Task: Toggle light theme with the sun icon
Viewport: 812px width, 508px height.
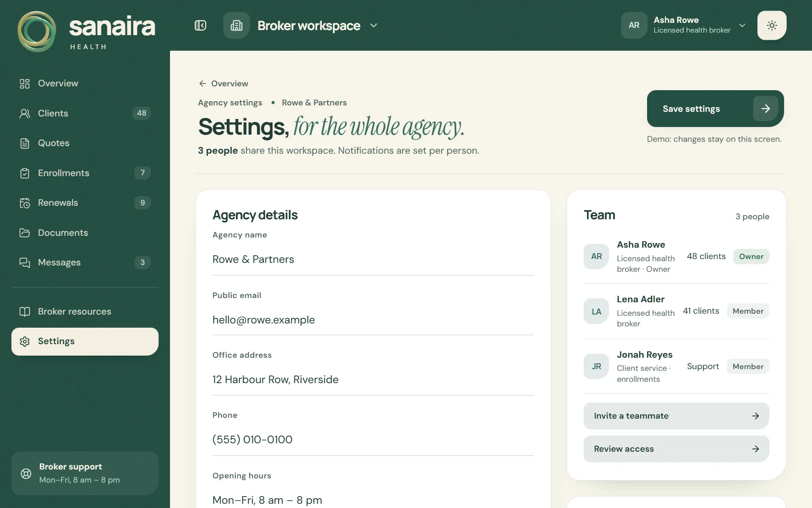Action: click(x=772, y=25)
